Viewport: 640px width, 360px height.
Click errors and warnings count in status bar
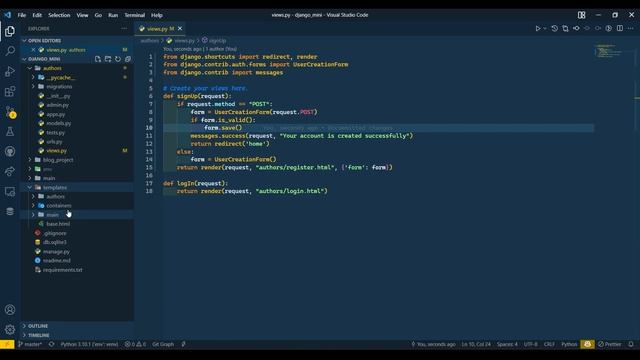point(135,344)
